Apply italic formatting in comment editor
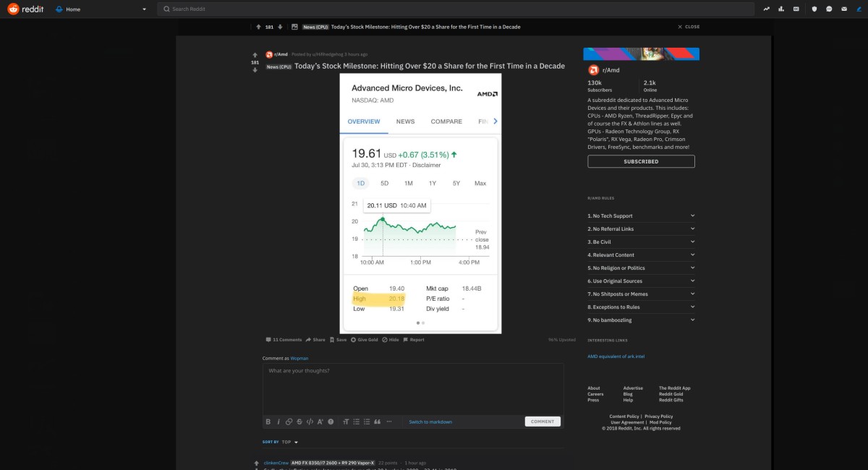The image size is (868, 470). [x=278, y=422]
